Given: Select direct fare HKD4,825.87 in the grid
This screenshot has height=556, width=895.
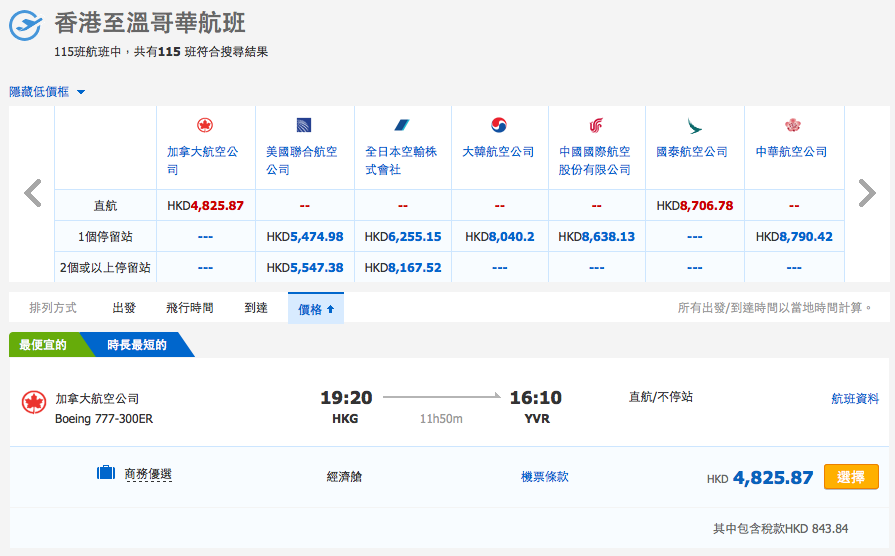Looking at the screenshot, I should [x=205, y=206].
